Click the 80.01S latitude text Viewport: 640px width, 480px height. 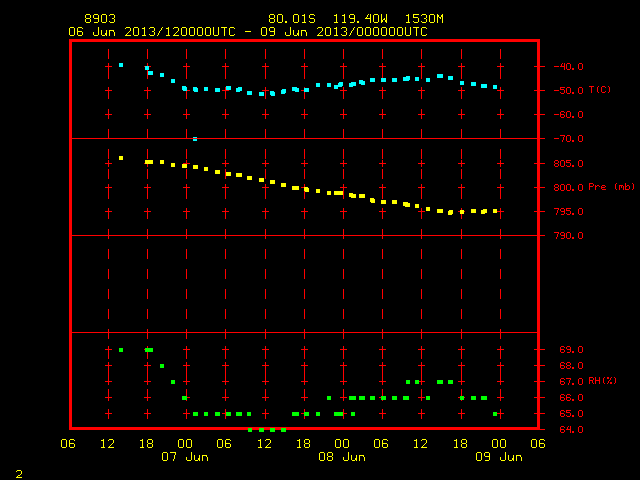292,19
